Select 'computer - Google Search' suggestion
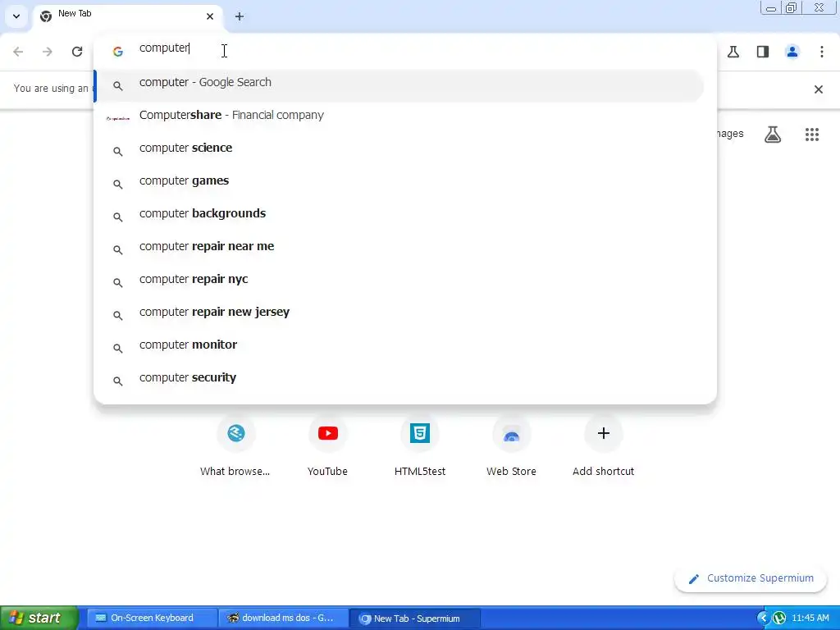 click(x=399, y=85)
